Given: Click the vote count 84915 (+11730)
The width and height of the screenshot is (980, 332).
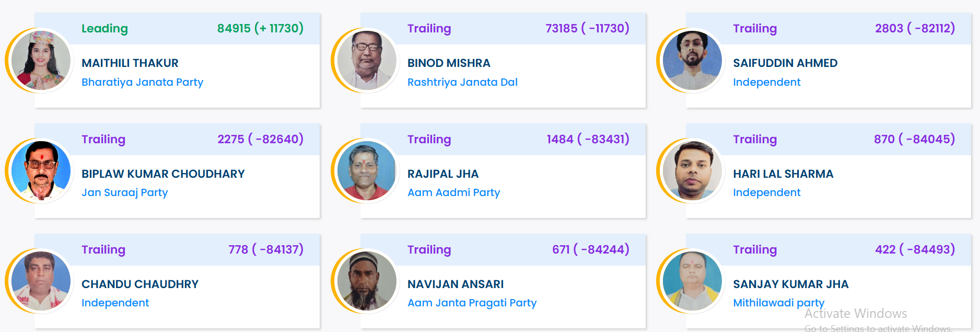Looking at the screenshot, I should [261, 29].
